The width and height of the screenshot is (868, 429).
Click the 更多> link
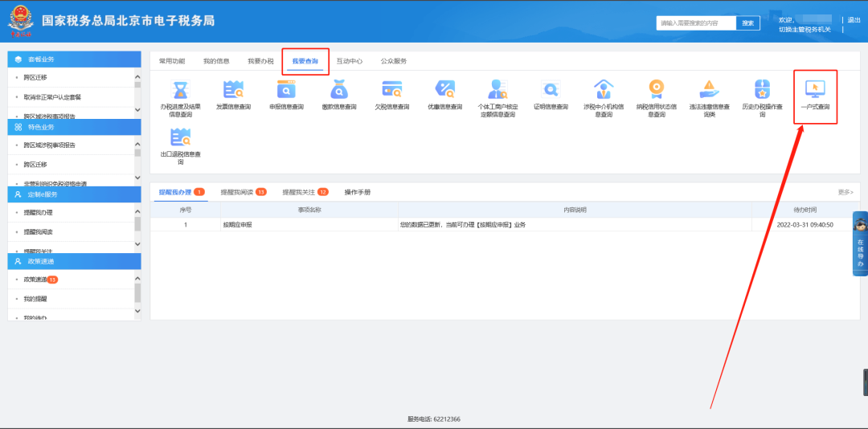click(845, 192)
